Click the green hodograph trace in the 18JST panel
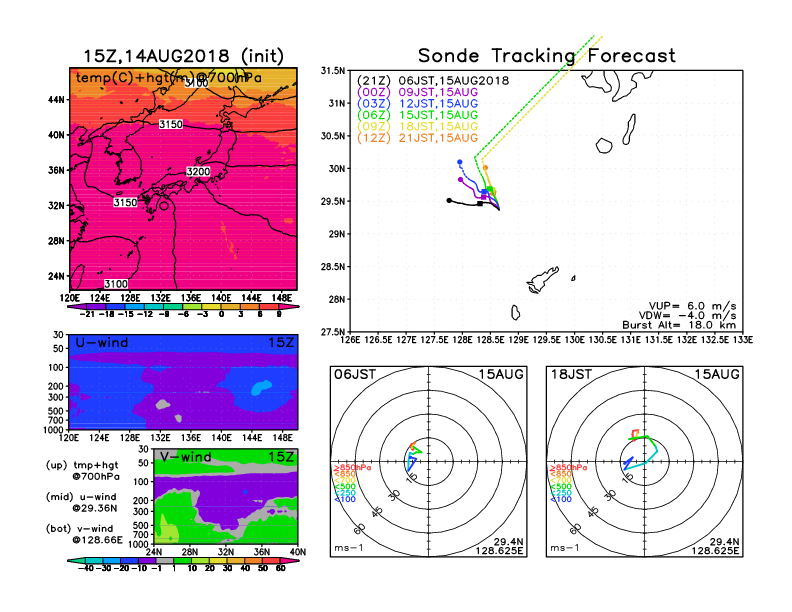Screen dimensions: 792x612 click(642, 439)
